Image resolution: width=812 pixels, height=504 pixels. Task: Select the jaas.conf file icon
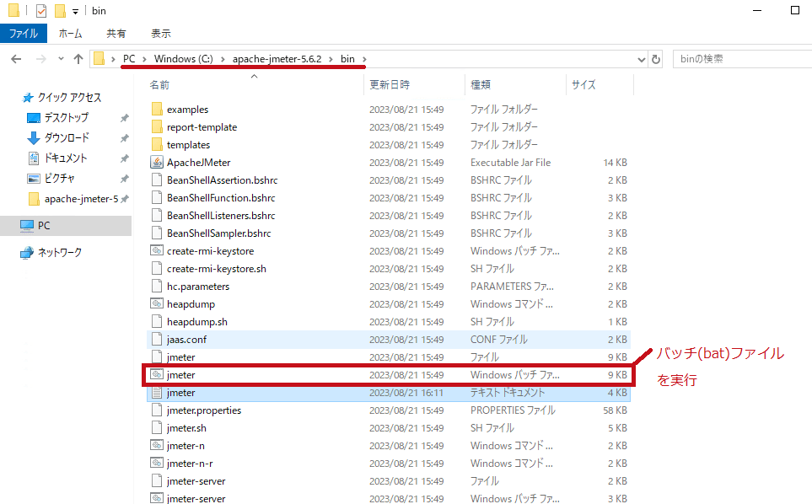(x=157, y=340)
